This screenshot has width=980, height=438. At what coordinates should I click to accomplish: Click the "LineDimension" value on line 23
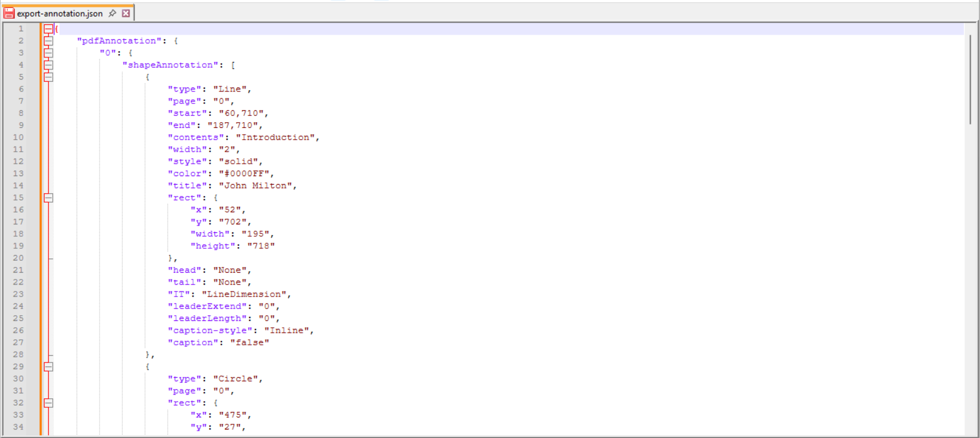(244, 294)
